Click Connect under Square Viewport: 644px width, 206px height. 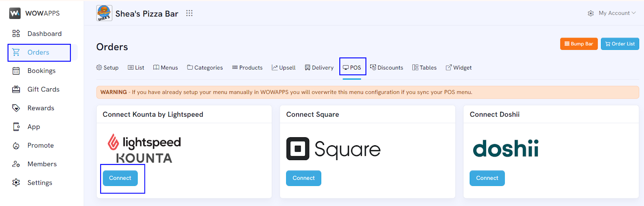303,178
